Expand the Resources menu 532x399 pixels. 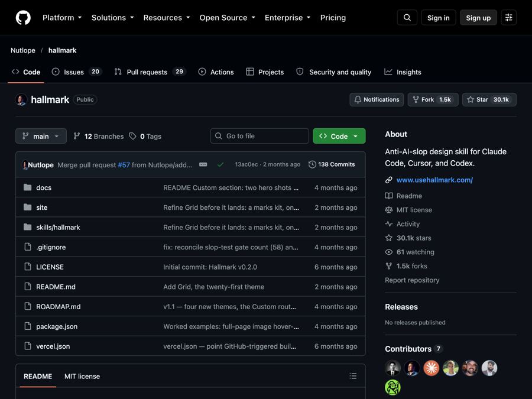click(x=167, y=18)
